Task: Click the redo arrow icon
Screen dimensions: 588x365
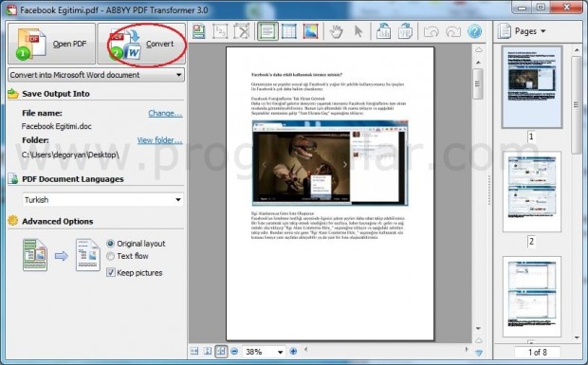Action: (453, 32)
